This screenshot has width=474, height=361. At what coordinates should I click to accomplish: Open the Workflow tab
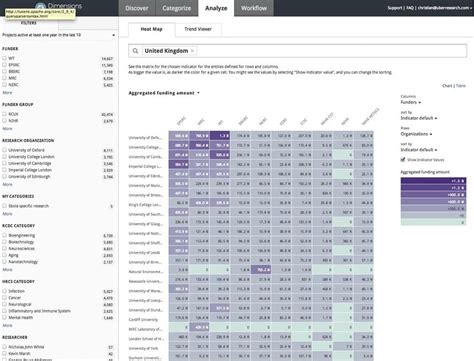click(254, 8)
